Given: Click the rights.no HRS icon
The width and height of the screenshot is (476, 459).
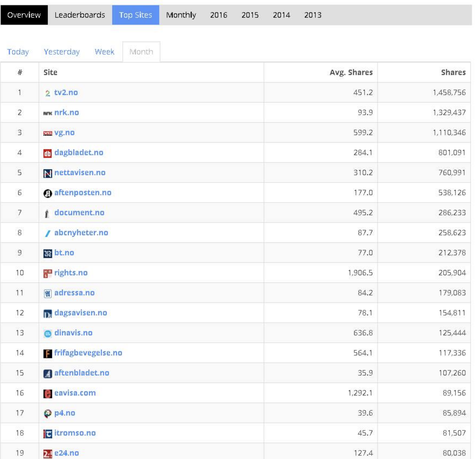Looking at the screenshot, I should point(48,273).
